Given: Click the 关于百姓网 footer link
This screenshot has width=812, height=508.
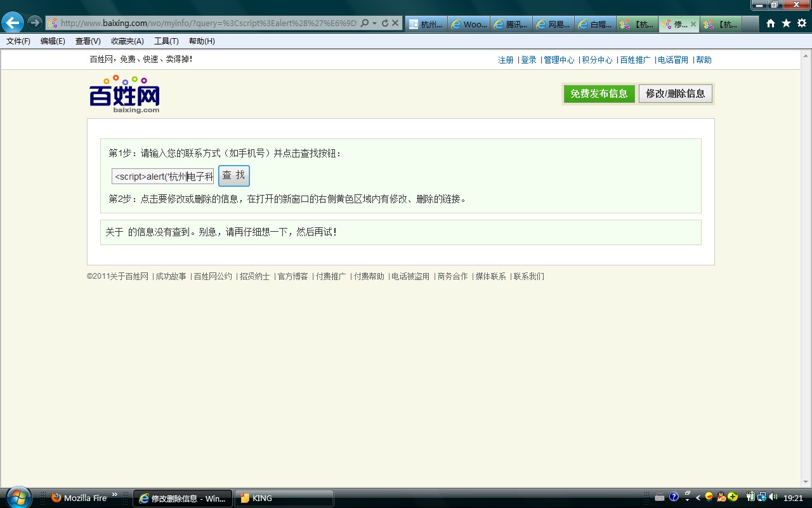Looking at the screenshot, I should click(129, 276).
